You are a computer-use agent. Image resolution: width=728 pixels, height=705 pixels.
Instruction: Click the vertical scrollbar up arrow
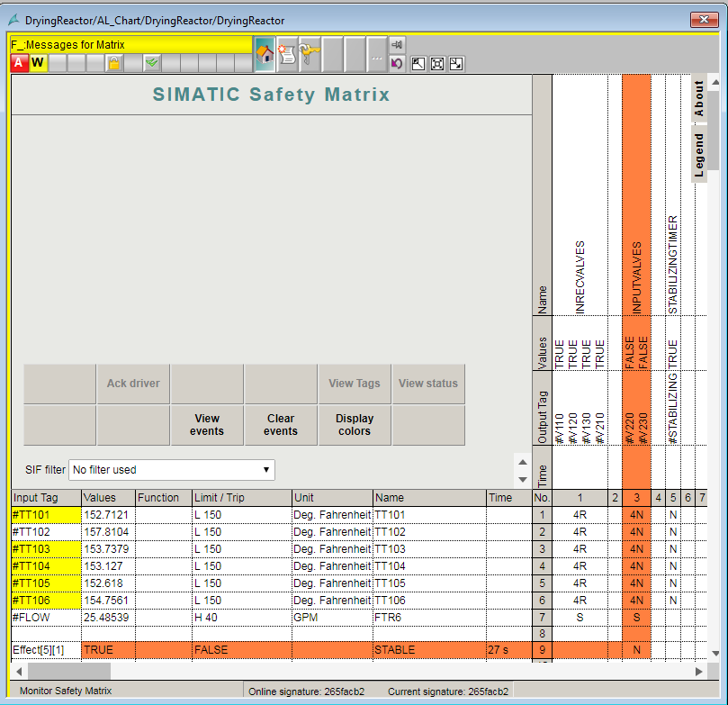[715, 82]
